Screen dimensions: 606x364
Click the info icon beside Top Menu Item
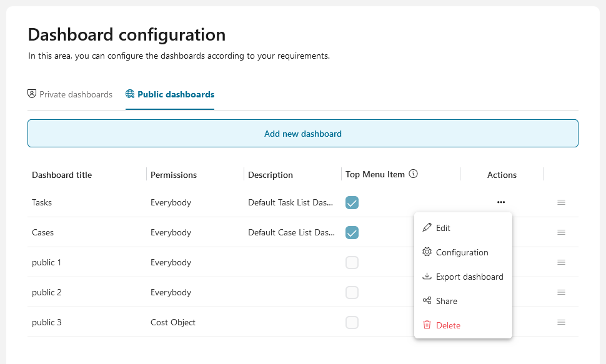413,174
